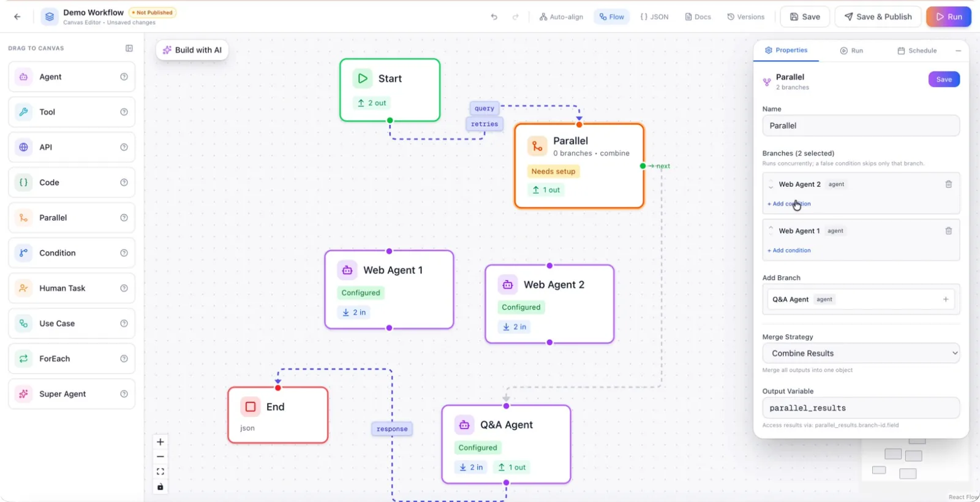Screen dimensions: 980x502
Task: Collapse the Drag to Canvas sidebar
Action: 129,48
